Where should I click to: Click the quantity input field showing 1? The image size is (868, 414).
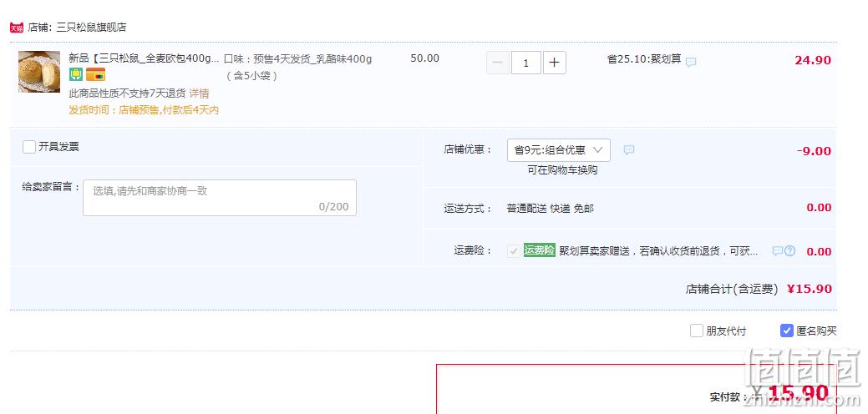click(x=525, y=63)
